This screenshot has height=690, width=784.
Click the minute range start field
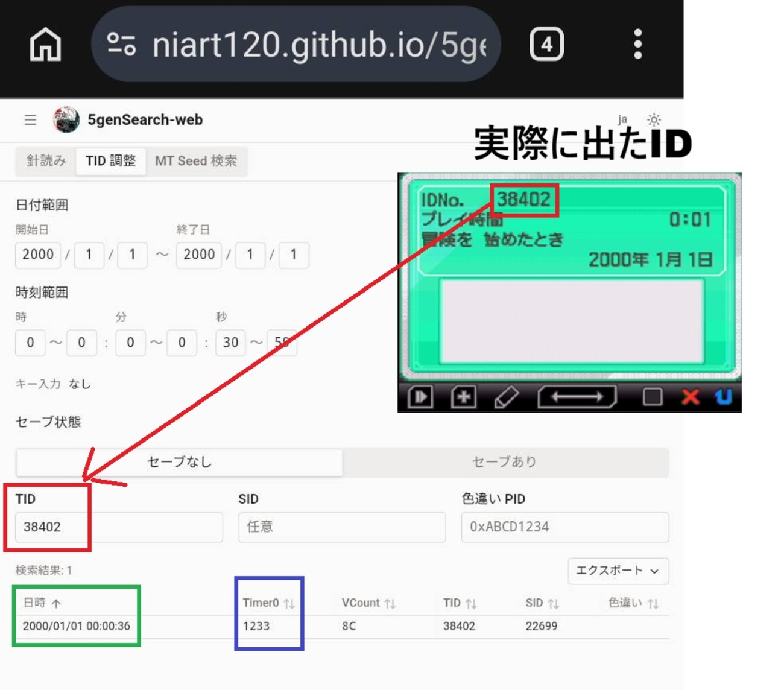(130, 343)
